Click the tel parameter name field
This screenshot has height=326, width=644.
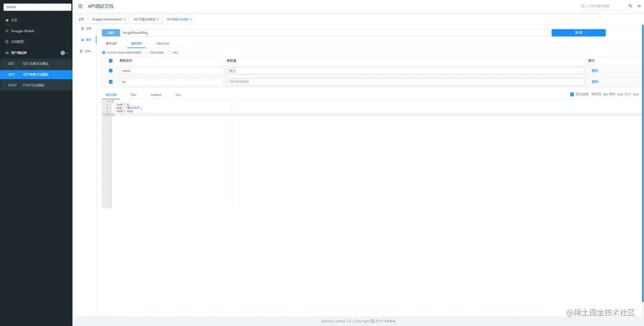tap(171, 82)
